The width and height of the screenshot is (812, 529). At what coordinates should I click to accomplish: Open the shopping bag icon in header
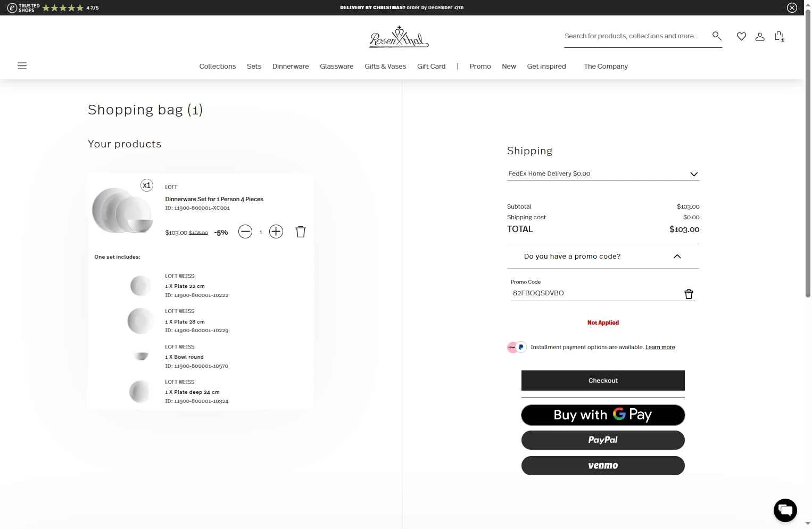pyautogui.click(x=780, y=36)
